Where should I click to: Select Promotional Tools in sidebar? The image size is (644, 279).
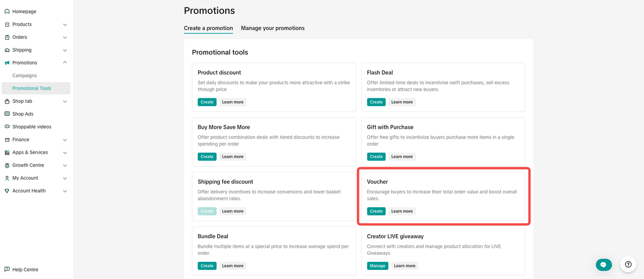[32, 88]
